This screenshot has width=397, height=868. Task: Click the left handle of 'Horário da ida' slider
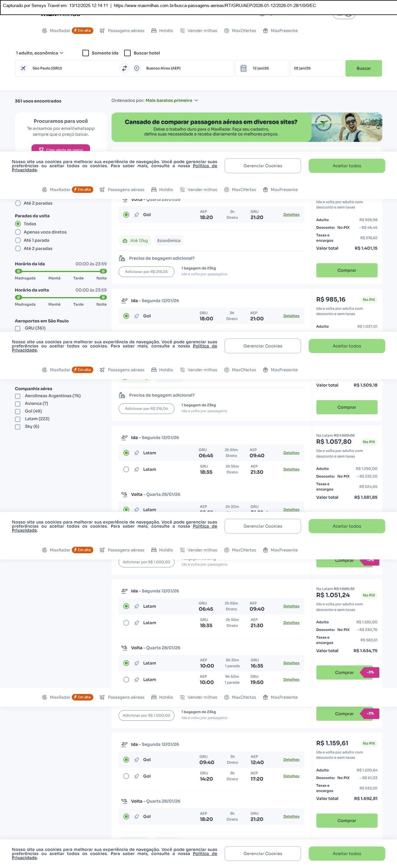click(19, 271)
